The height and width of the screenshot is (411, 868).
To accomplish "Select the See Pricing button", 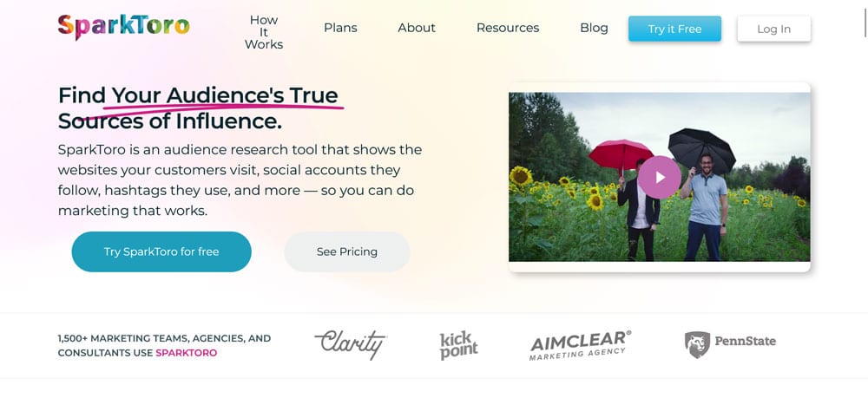I will pos(347,251).
